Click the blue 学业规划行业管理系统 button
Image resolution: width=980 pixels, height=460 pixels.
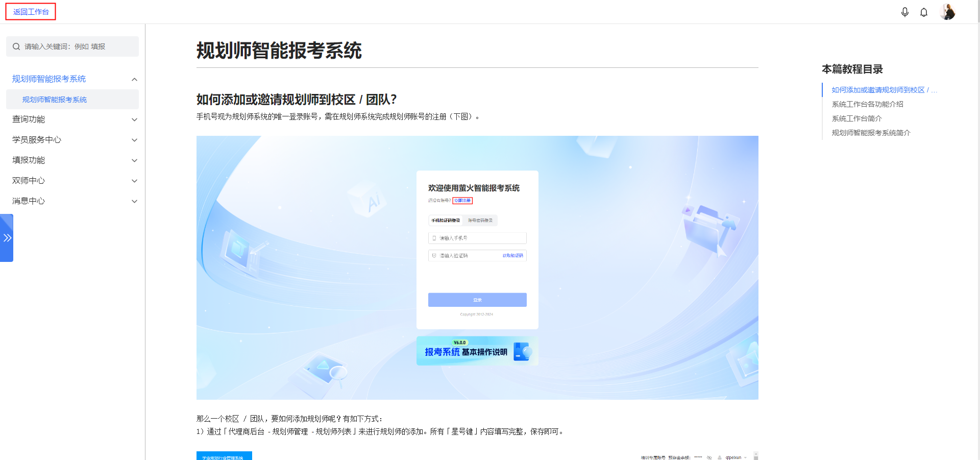pyautogui.click(x=224, y=456)
